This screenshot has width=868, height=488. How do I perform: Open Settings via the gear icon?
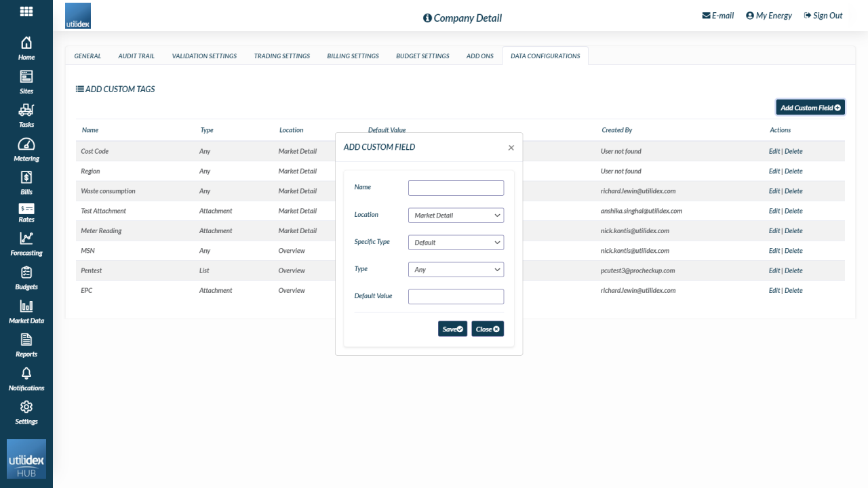click(26, 408)
